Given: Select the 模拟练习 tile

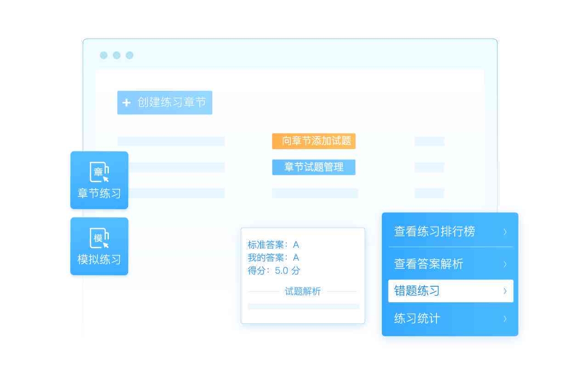Looking at the screenshot, I should click(99, 246).
